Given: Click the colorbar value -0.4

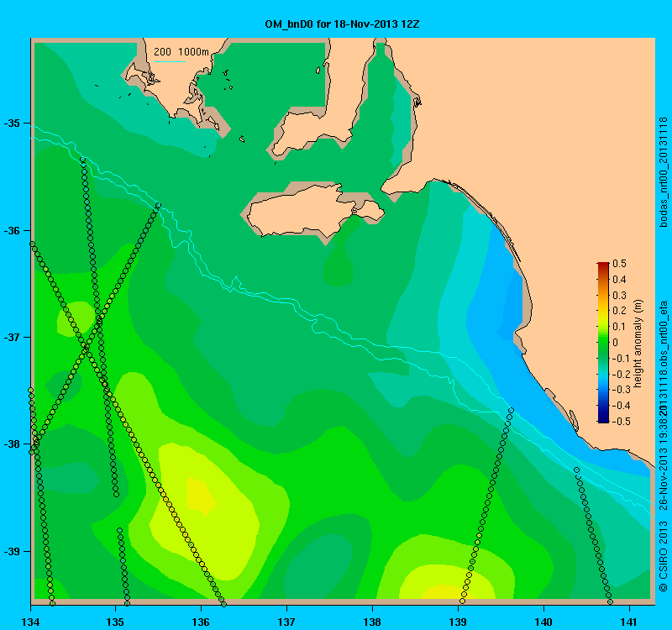Looking at the screenshot, I should click(x=620, y=406).
